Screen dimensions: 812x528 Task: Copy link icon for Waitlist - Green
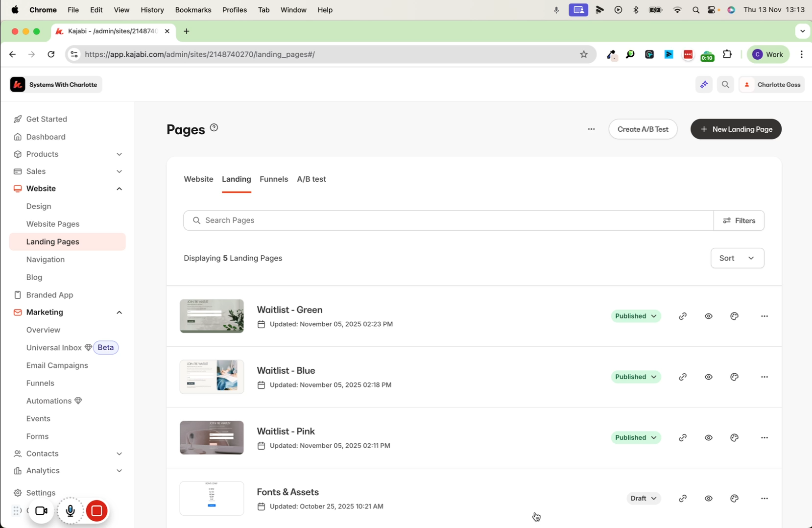point(683,316)
